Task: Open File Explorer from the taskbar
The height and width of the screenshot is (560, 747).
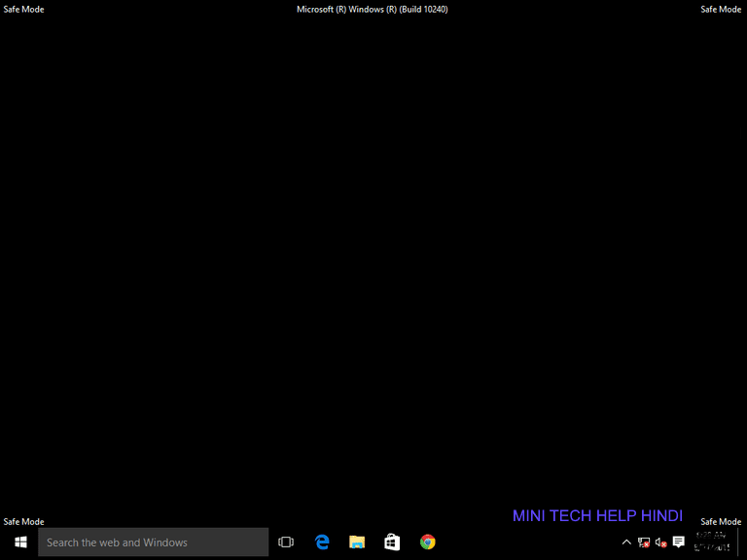Action: click(357, 542)
